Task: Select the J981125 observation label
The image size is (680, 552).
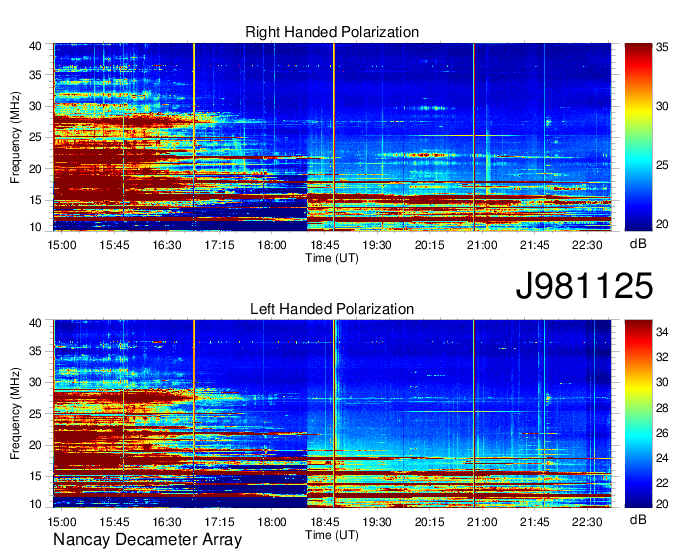Action: click(584, 286)
